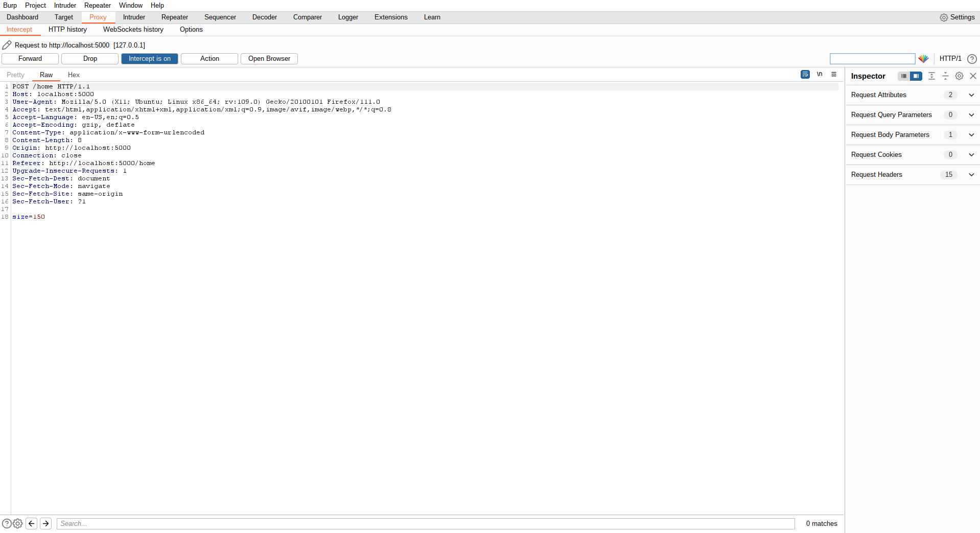Toggle non-printable characters \n icon

coord(820,75)
